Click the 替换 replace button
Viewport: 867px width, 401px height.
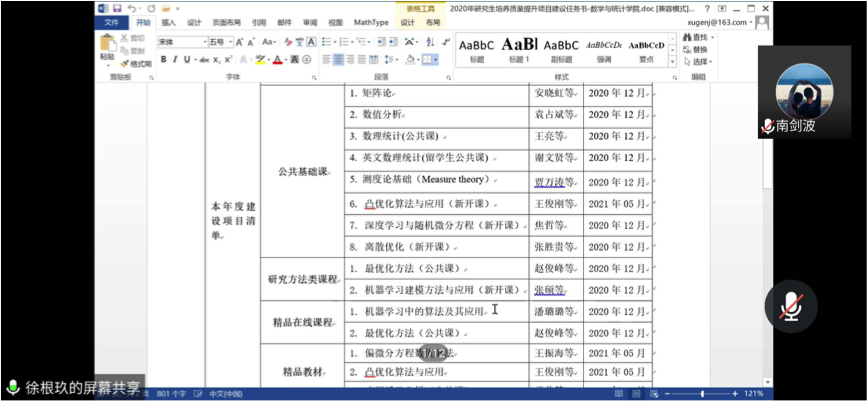[x=698, y=49]
